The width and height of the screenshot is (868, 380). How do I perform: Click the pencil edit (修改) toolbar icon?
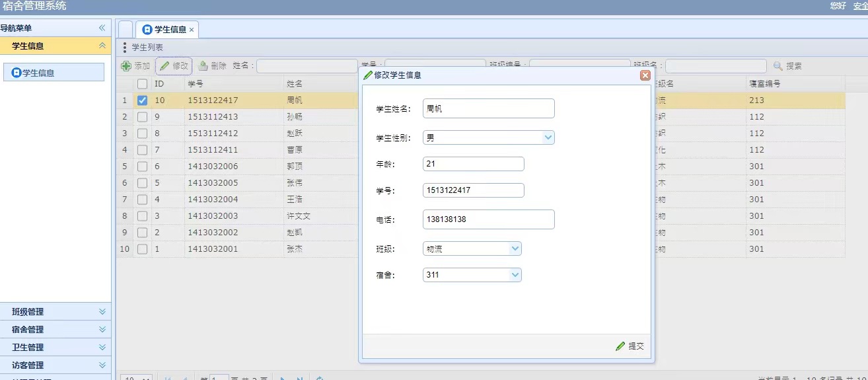[164, 66]
